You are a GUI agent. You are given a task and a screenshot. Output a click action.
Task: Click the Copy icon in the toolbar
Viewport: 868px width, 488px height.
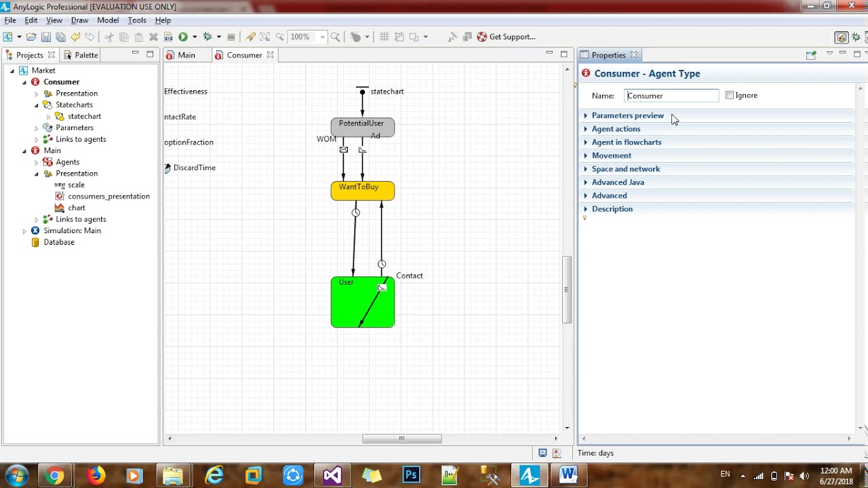[x=123, y=37]
